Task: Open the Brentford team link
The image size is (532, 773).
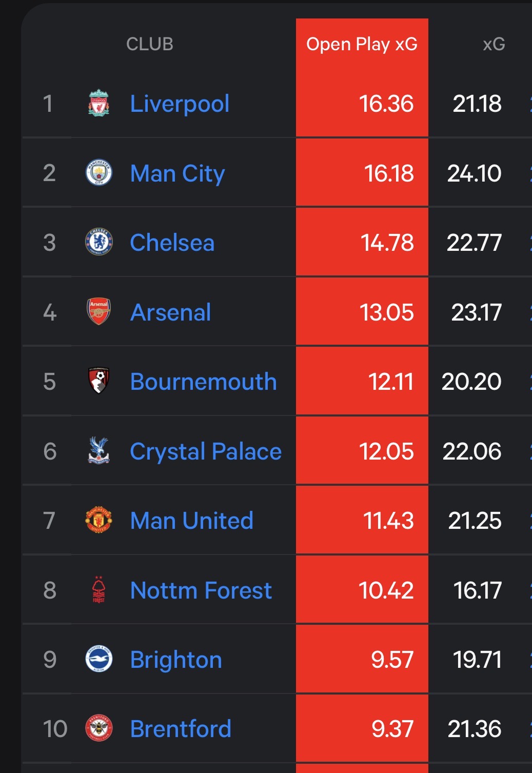Action: pos(181,729)
